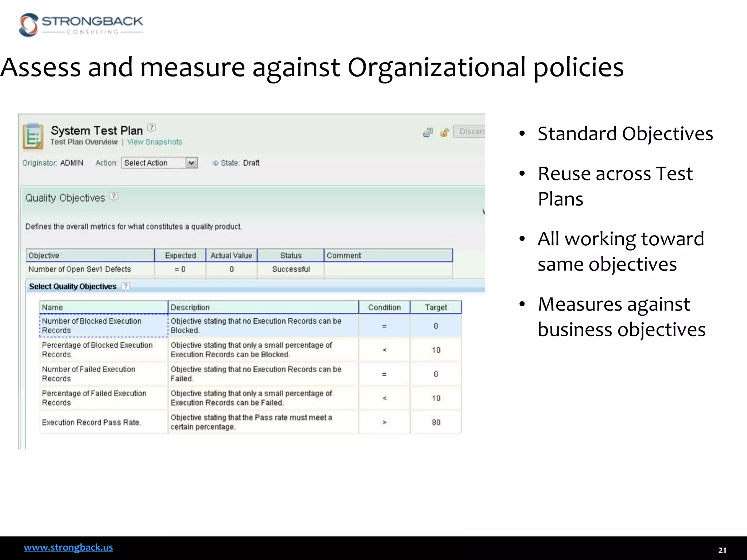Select Execution Record Pass Rate row
This screenshot has width=747, height=560.
coord(251,422)
